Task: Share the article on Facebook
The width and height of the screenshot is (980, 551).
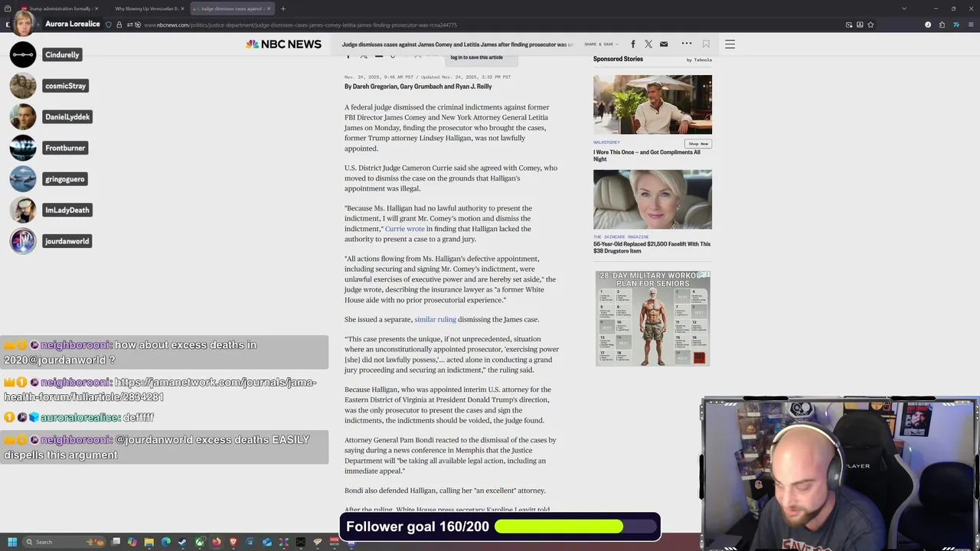Action: click(x=632, y=44)
